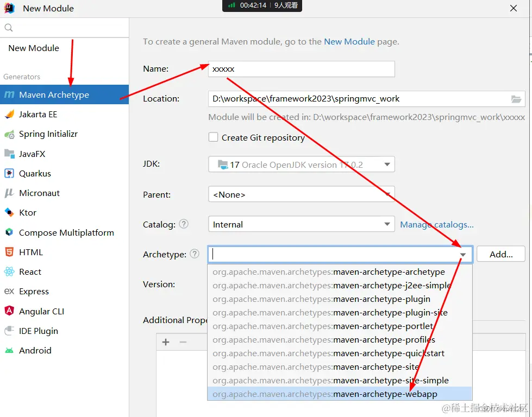The image size is (532, 417).
Task: Select the Express generator
Action: coord(64,291)
